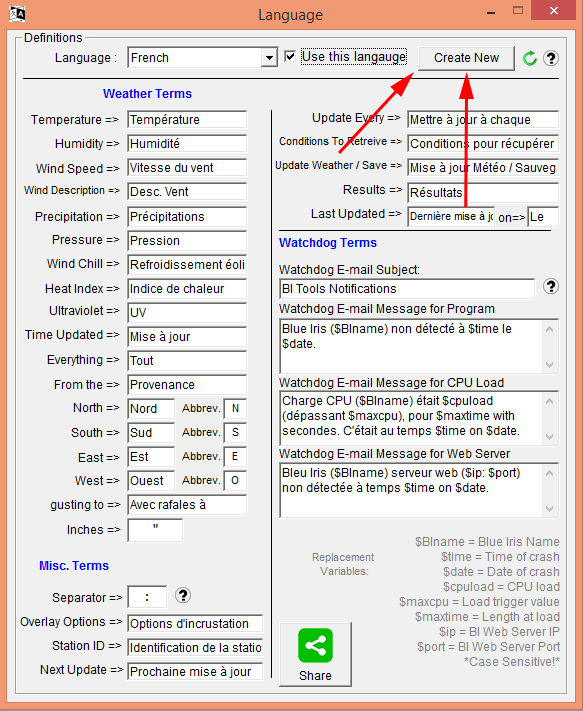Select the Wind Description field 'Desc. Vent'
The height and width of the screenshot is (711, 583).
tap(187, 192)
